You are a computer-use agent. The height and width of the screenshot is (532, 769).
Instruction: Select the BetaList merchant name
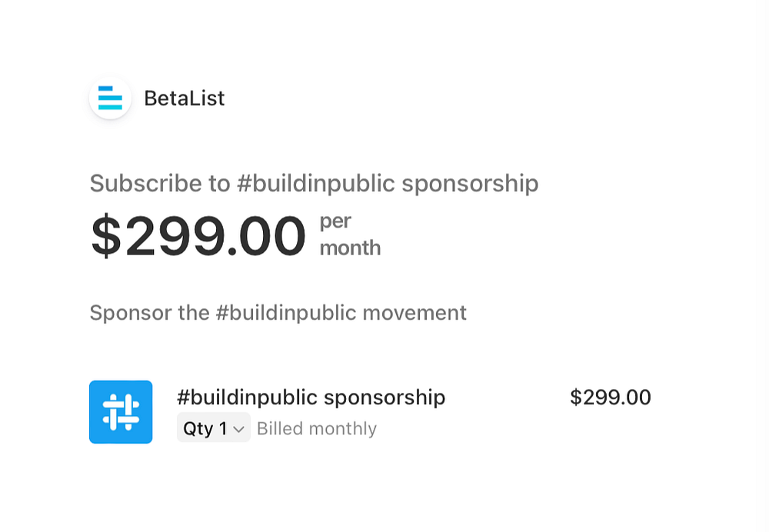(185, 98)
